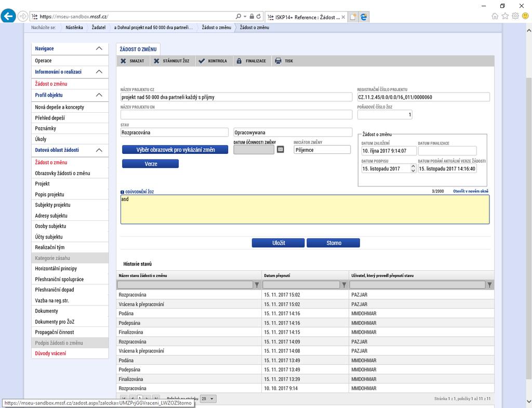Viewport: 532px width, 408px height.
Task: Open Realizační tým menu item
Action: point(70,247)
